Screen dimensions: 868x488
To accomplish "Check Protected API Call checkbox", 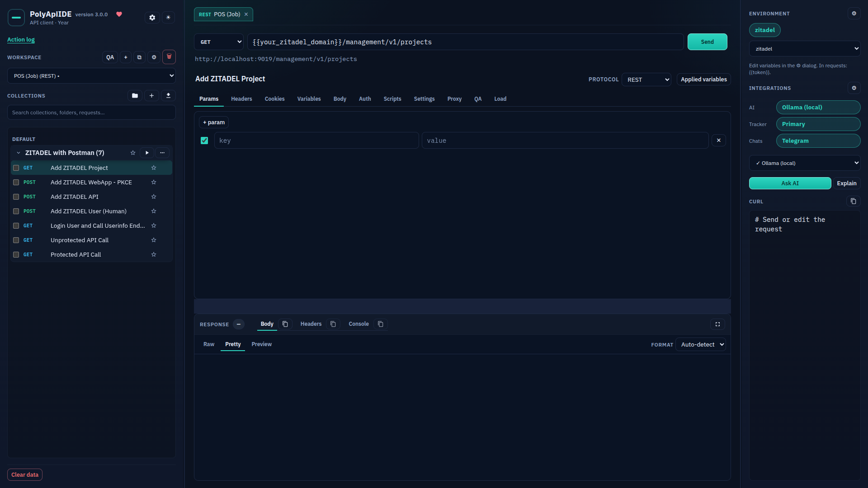I will tap(16, 254).
